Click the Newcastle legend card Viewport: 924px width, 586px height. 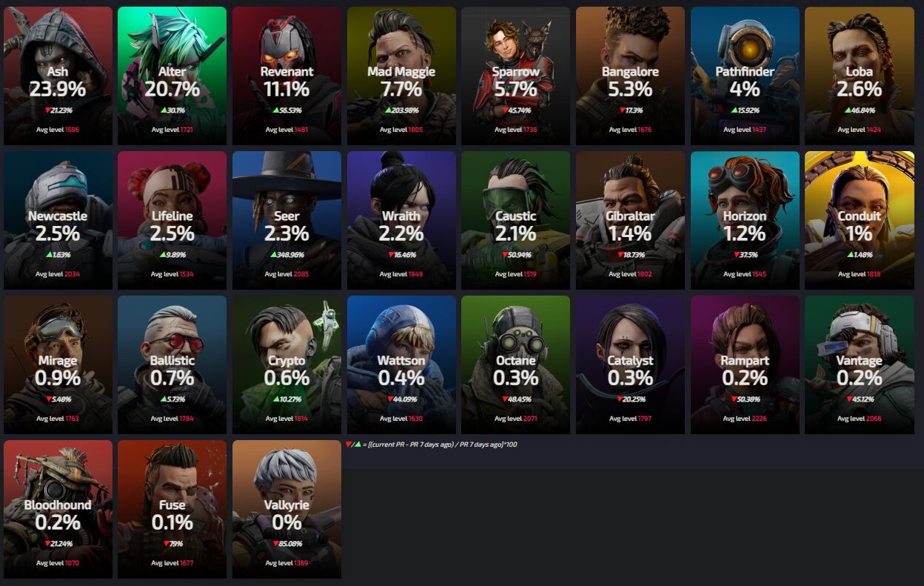58,221
